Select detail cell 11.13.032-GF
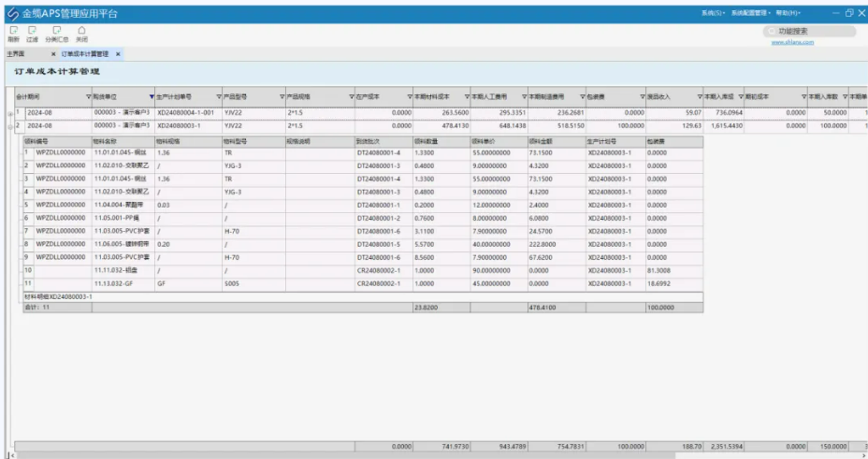Screen dimensions: 868x459 123,283
